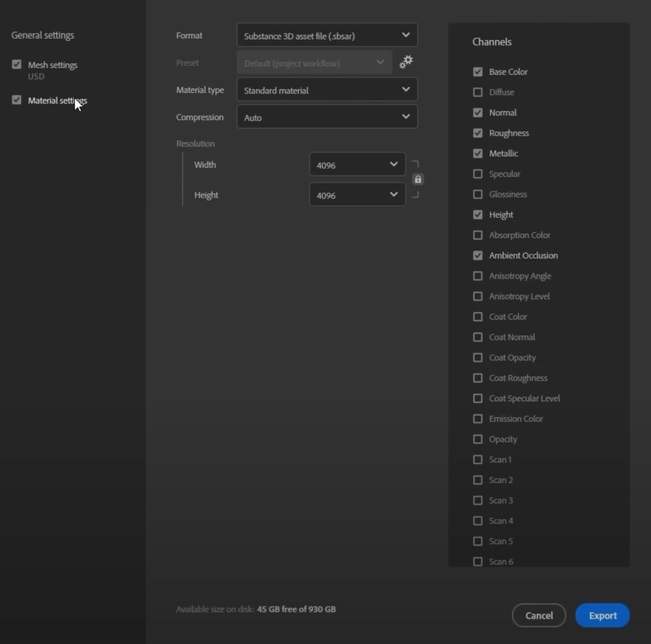Open the preset settings gear icon
The image size is (651, 644).
point(406,62)
